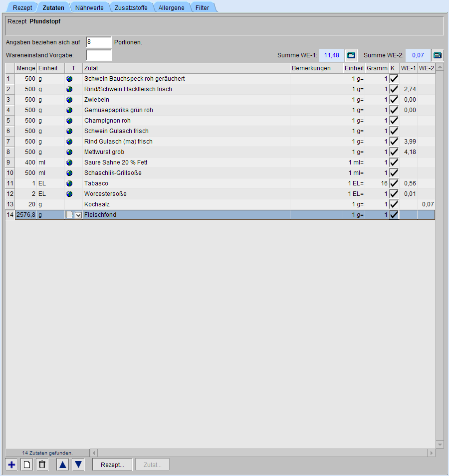
Task: Click globe icon in Rind Gulasch row
Action: 69,142
